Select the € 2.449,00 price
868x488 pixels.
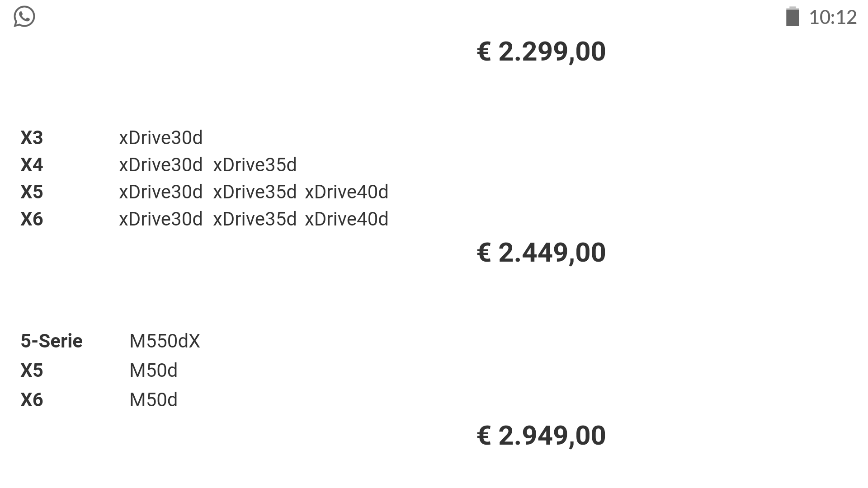[x=541, y=253]
